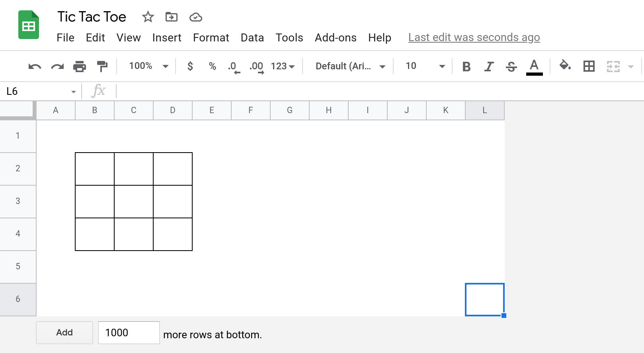The image size is (644, 353).
Task: Open the Insert menu
Action: [x=167, y=38]
